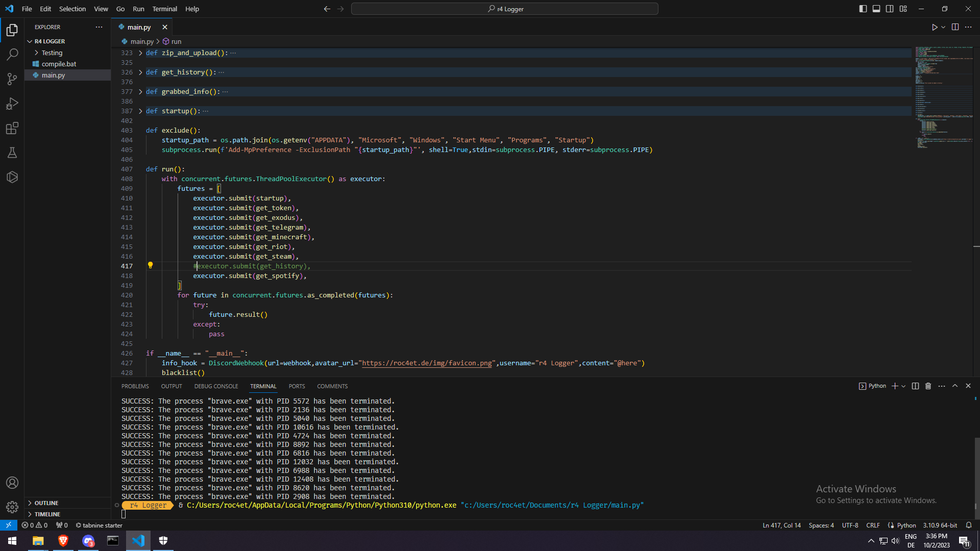Switch to the PORTS panel tab
This screenshot has height=551, width=980.
click(x=297, y=386)
